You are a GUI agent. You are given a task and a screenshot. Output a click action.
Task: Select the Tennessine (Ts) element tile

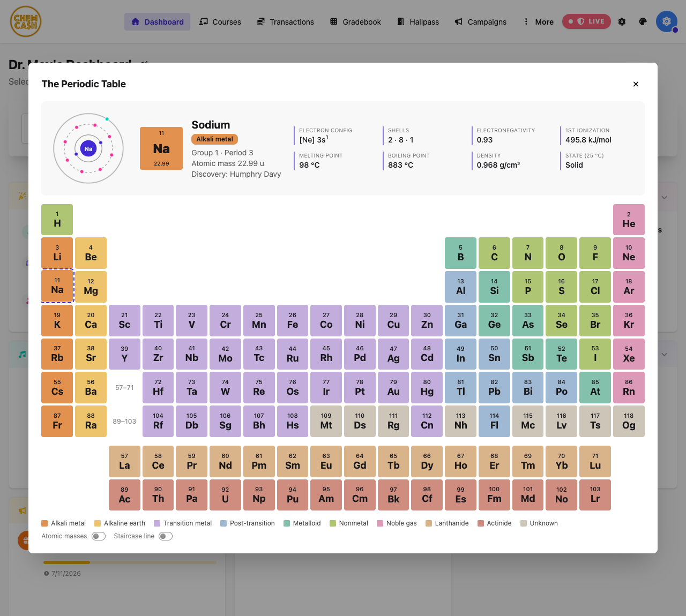point(595,421)
